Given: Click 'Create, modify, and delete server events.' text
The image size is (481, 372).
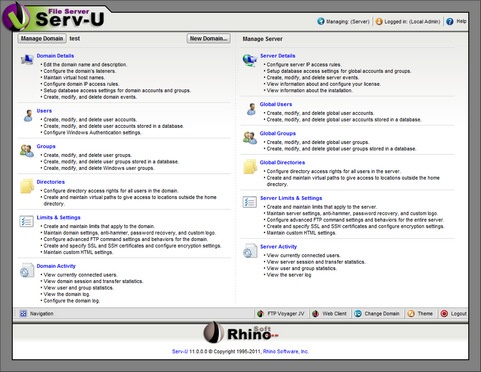Looking at the screenshot, I should [x=313, y=78].
